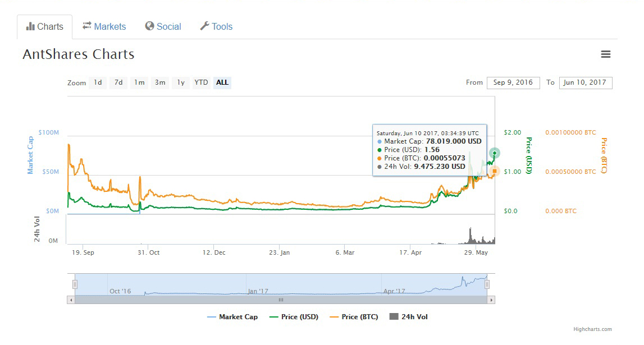Toggle the Price (BTC) series in legend
Image resolution: width=644 pixels, height=345 pixels.
point(354,317)
